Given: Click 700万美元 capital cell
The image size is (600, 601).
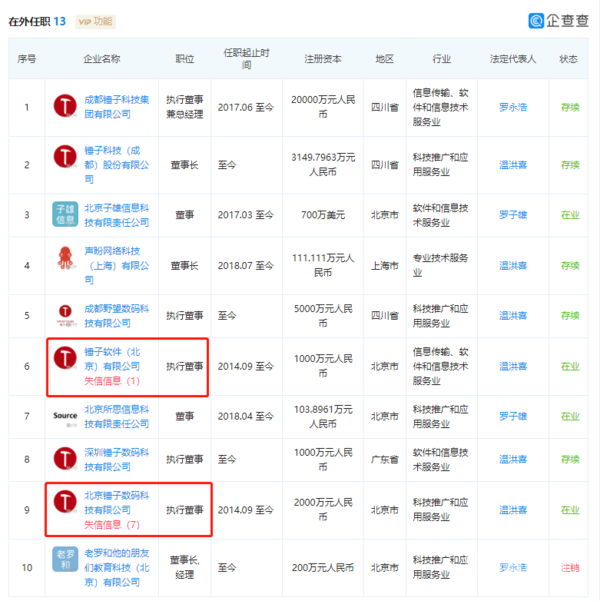Looking at the screenshot, I should coord(323,215).
